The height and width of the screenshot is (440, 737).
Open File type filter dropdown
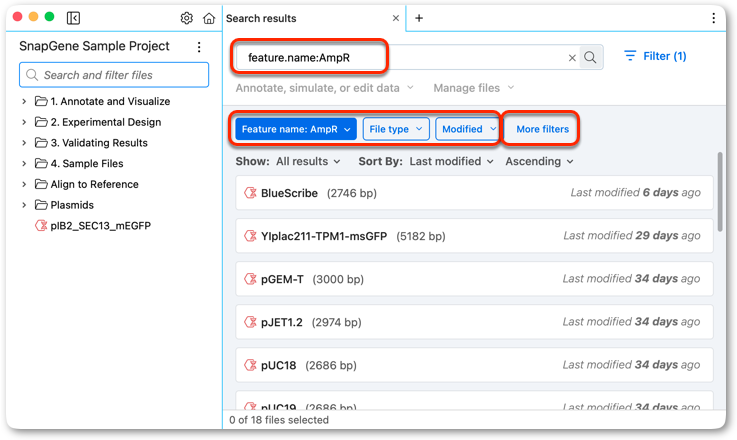(x=396, y=129)
